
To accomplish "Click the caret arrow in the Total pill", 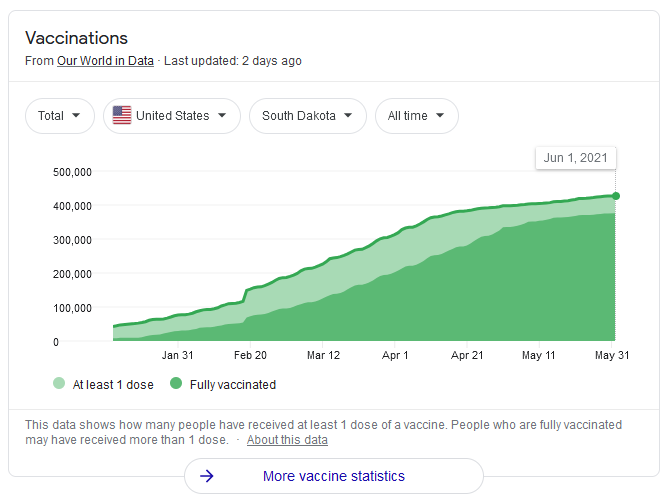I will [x=76, y=115].
